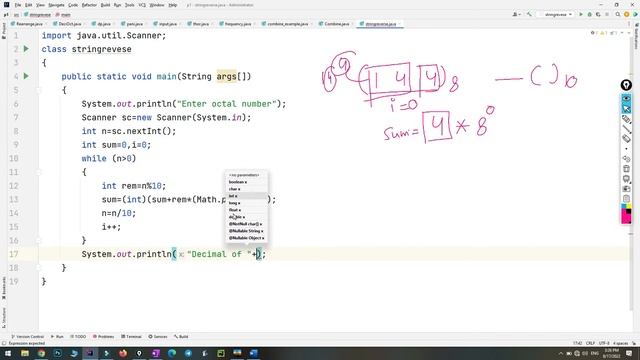This screenshot has height=360, width=640.
Task: Open the Bookmarks side tool window
Action: click(x=4, y=288)
